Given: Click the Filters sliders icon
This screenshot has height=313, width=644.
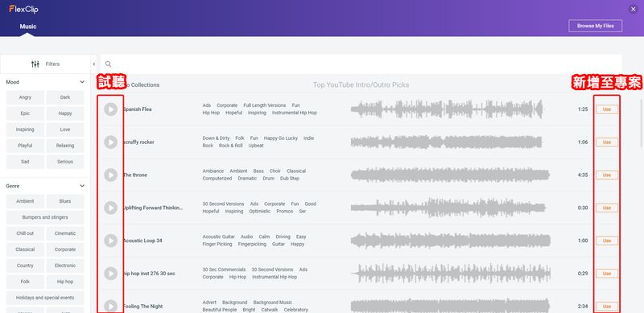Looking at the screenshot, I should tap(35, 64).
